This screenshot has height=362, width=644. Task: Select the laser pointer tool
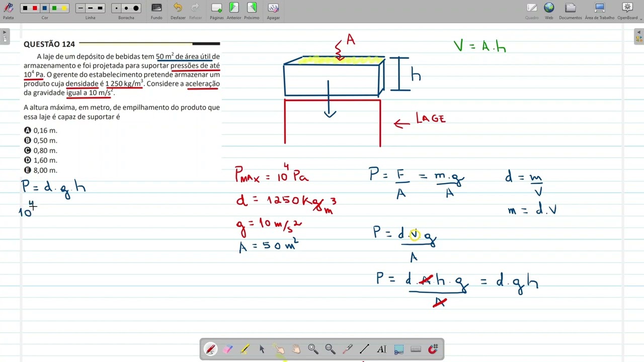click(x=347, y=349)
